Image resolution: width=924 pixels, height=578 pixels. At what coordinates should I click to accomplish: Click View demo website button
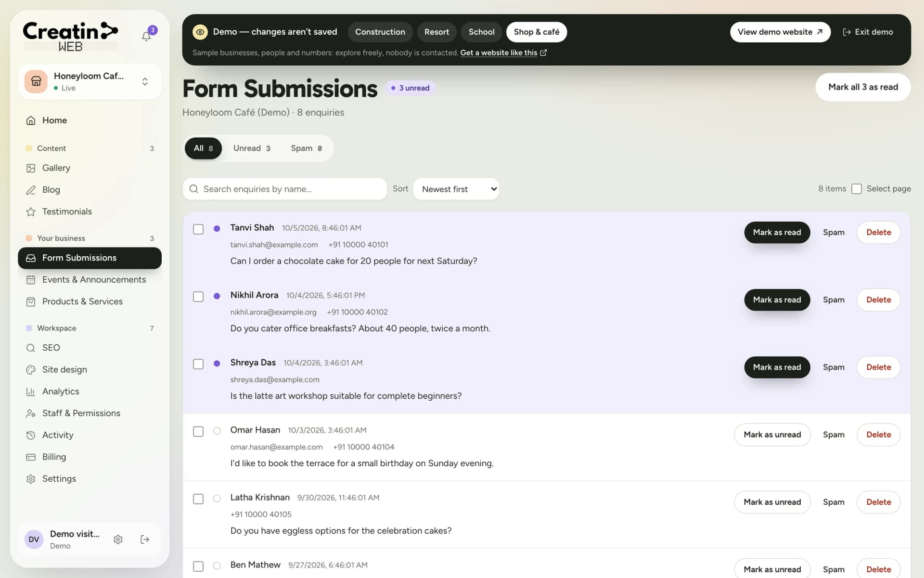(x=780, y=32)
